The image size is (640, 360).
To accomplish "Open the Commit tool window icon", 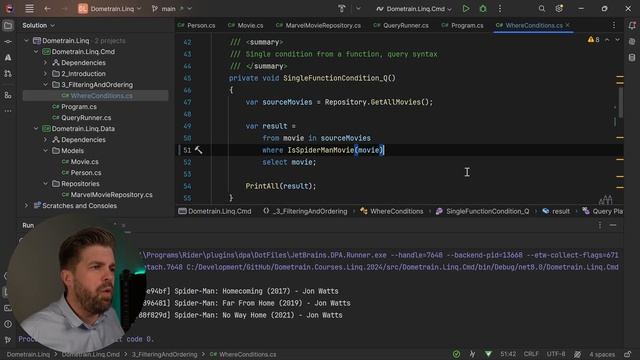I will coord(8,42).
